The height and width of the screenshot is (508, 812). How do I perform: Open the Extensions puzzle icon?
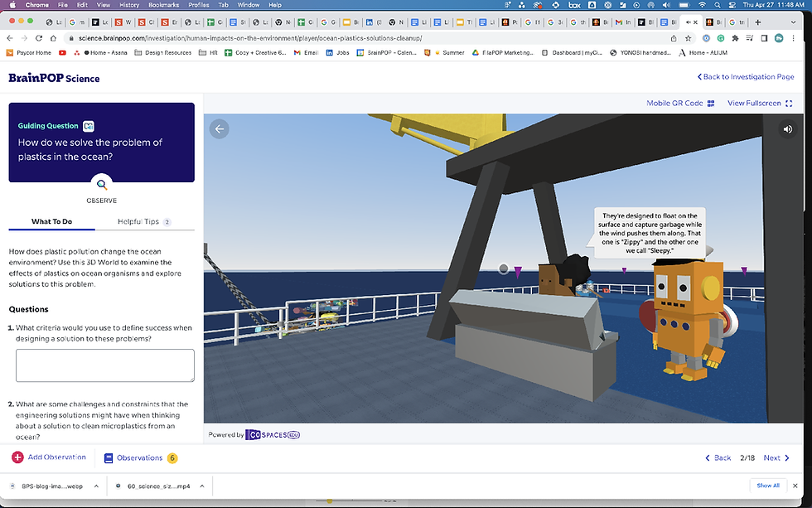click(x=735, y=38)
